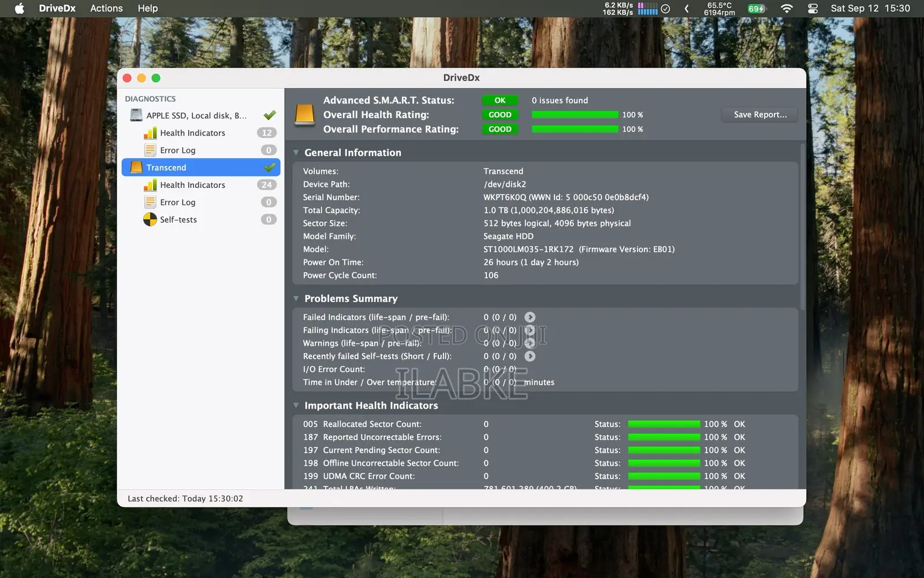This screenshot has width=924, height=578.
Task: Select the Transcend drive in sidebar
Action: tap(202, 168)
